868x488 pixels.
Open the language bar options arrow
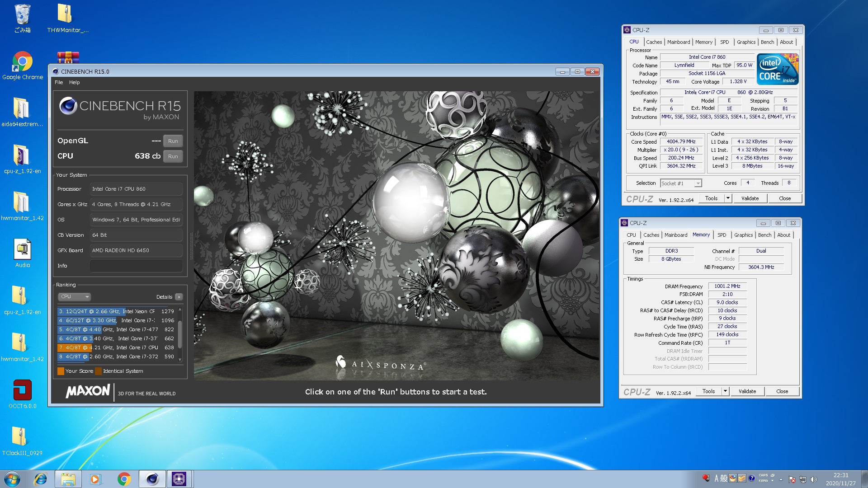click(773, 481)
